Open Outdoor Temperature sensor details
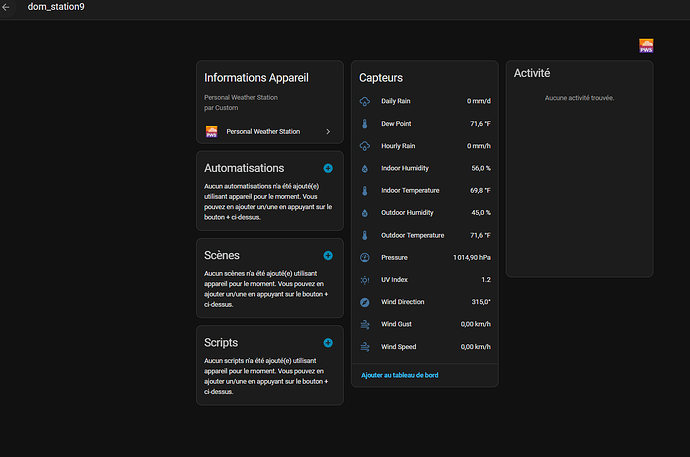The image size is (690, 457). click(425, 235)
